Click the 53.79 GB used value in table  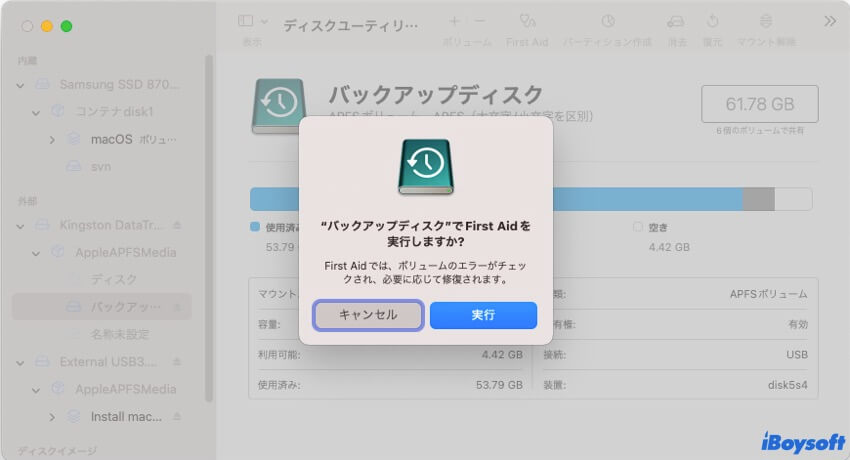(x=499, y=385)
